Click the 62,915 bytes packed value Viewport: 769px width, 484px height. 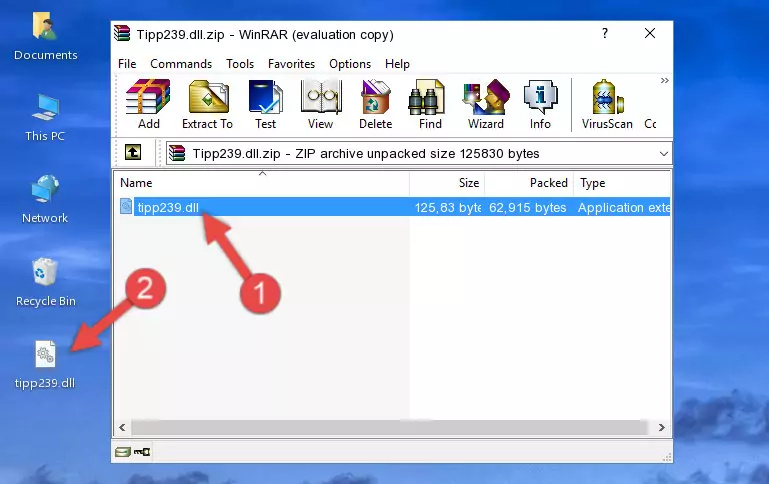(528, 207)
